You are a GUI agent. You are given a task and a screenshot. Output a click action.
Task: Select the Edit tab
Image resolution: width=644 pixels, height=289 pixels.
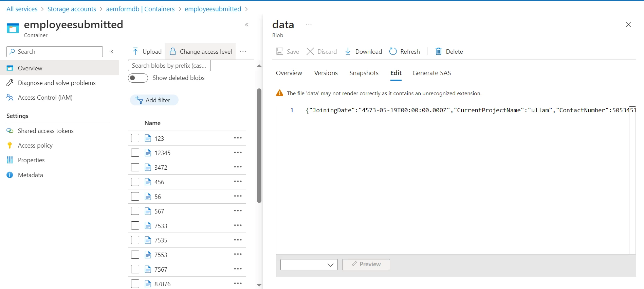[396, 73]
